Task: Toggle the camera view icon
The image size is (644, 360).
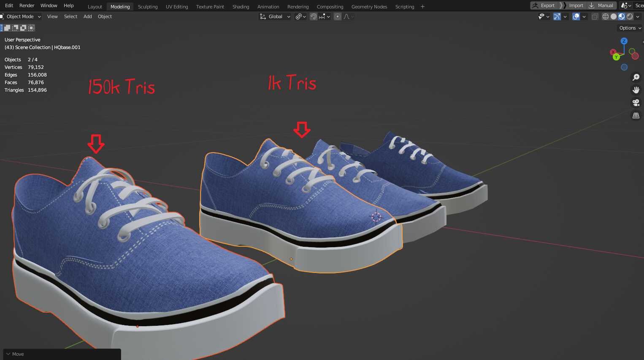Action: (636, 103)
